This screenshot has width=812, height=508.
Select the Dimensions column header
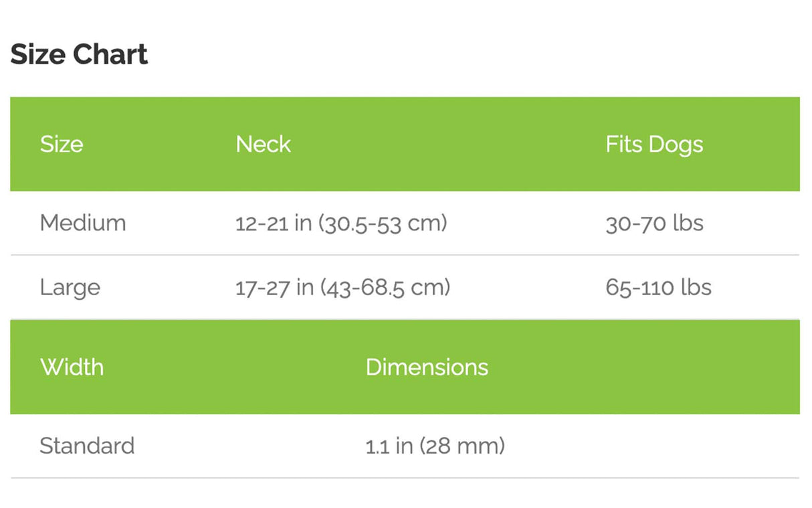tap(427, 367)
